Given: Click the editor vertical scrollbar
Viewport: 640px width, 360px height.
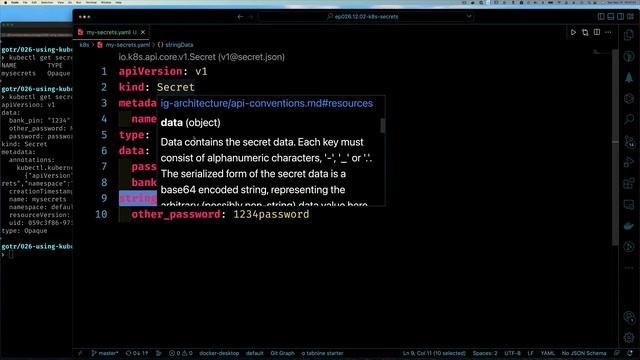Looking at the screenshot, I should (615, 147).
